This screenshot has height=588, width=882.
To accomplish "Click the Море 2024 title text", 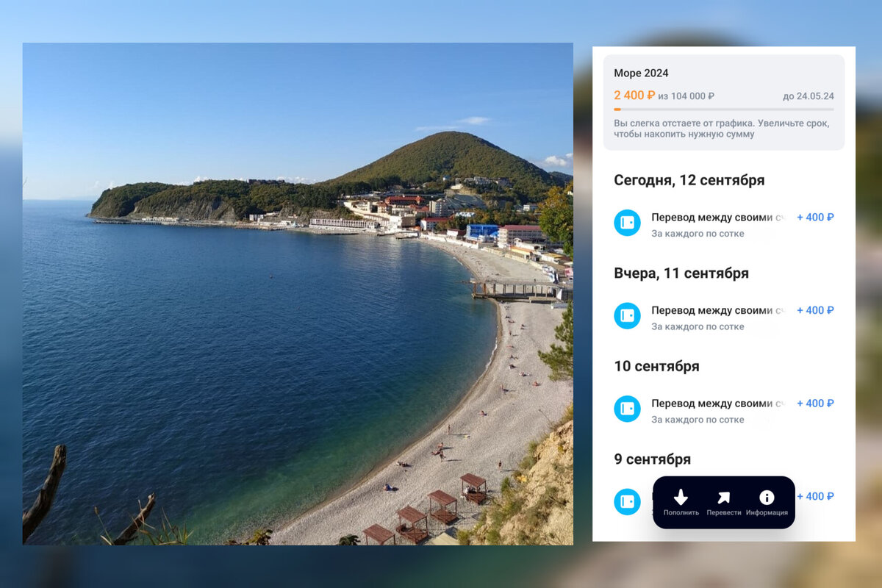I will 642,73.
